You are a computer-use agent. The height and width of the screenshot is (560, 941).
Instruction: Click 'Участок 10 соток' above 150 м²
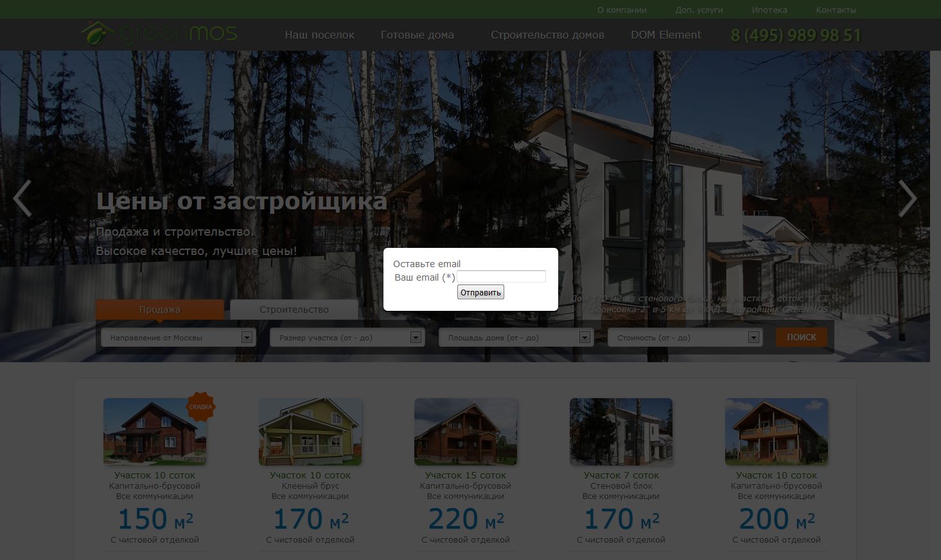pyautogui.click(x=155, y=475)
